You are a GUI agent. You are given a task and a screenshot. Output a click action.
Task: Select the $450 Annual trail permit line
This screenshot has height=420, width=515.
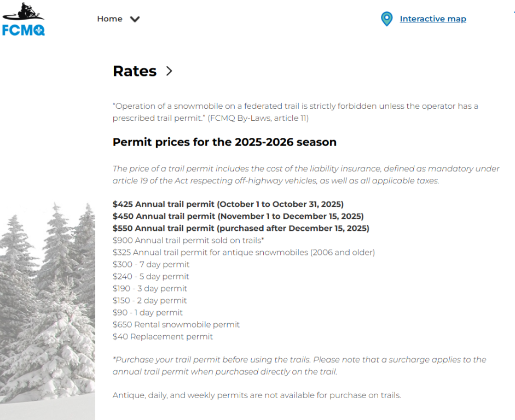click(x=238, y=217)
